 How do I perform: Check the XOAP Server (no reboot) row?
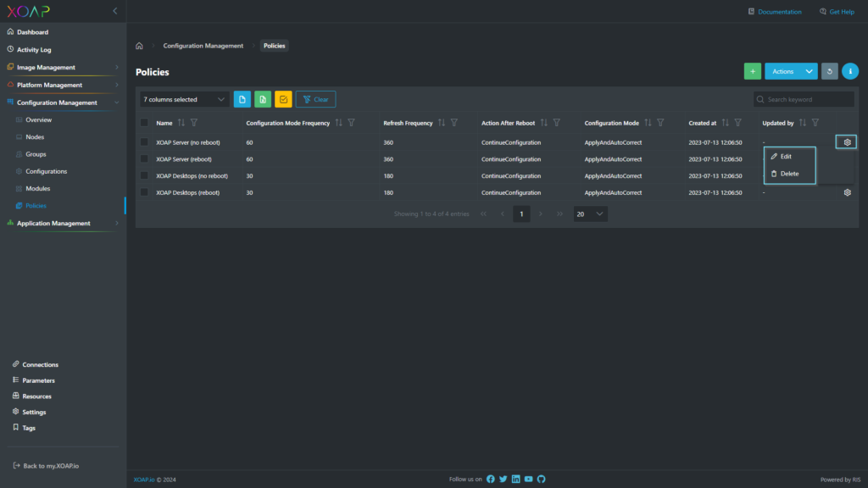click(x=144, y=142)
